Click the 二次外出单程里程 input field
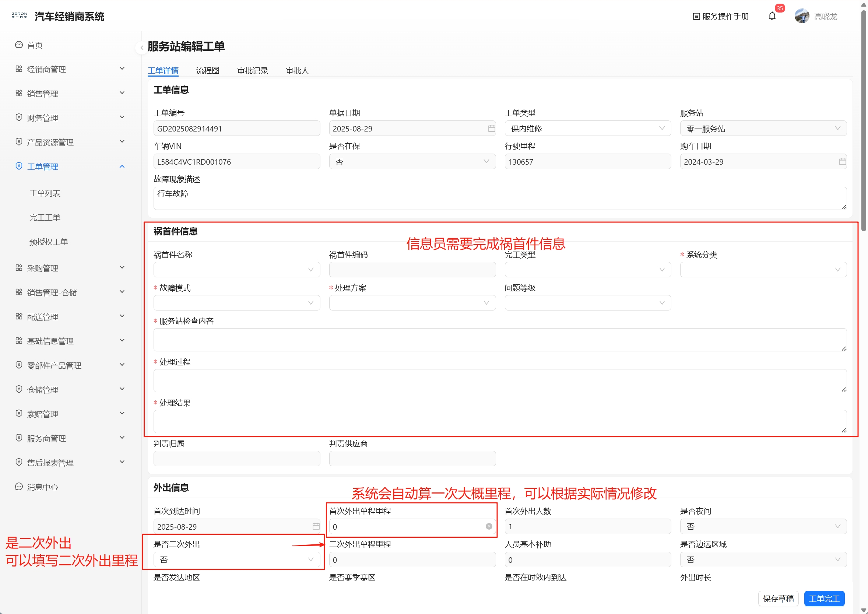Viewport: 868px width, 614px height. tap(412, 559)
